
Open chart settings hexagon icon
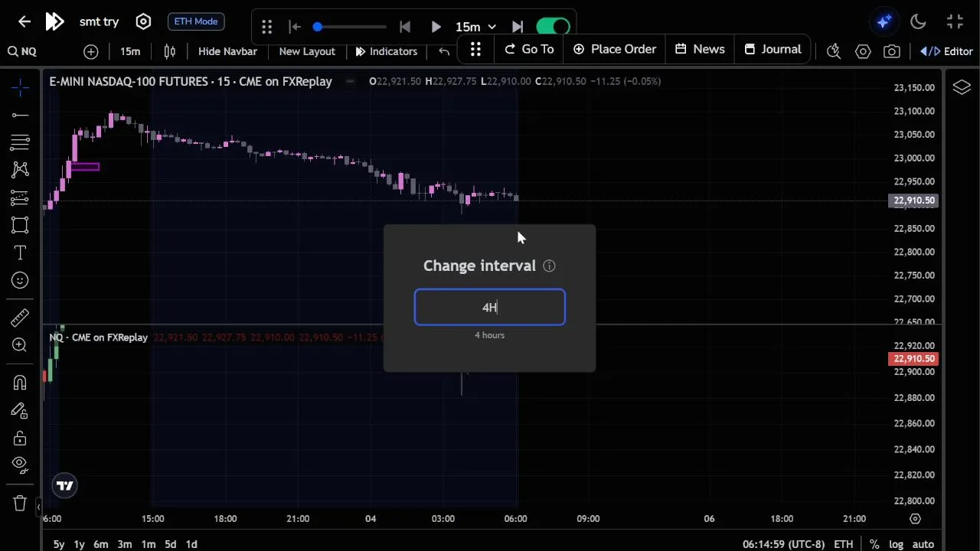point(863,51)
